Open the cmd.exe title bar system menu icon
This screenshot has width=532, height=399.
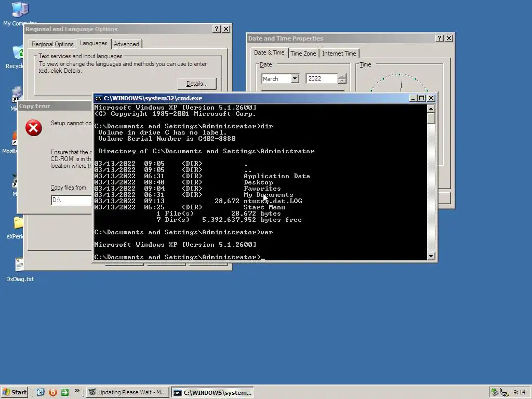pos(98,98)
